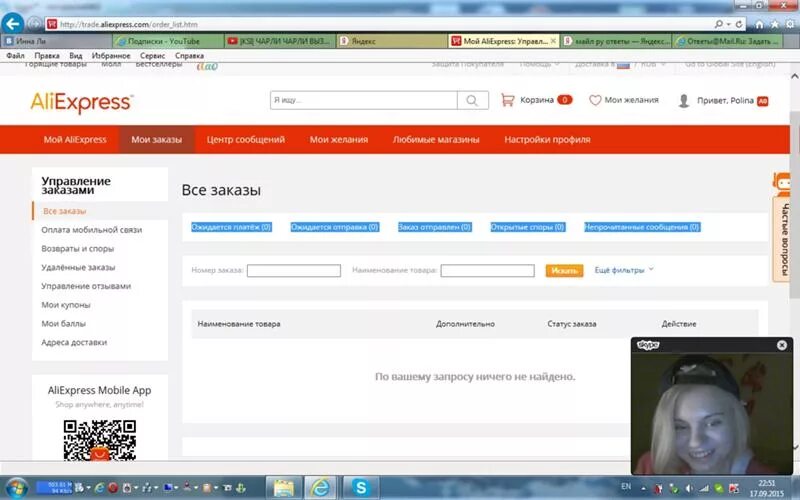Click the red round icon in quick-launch toolbar
800x500 pixels.
pyautogui.click(x=113, y=488)
